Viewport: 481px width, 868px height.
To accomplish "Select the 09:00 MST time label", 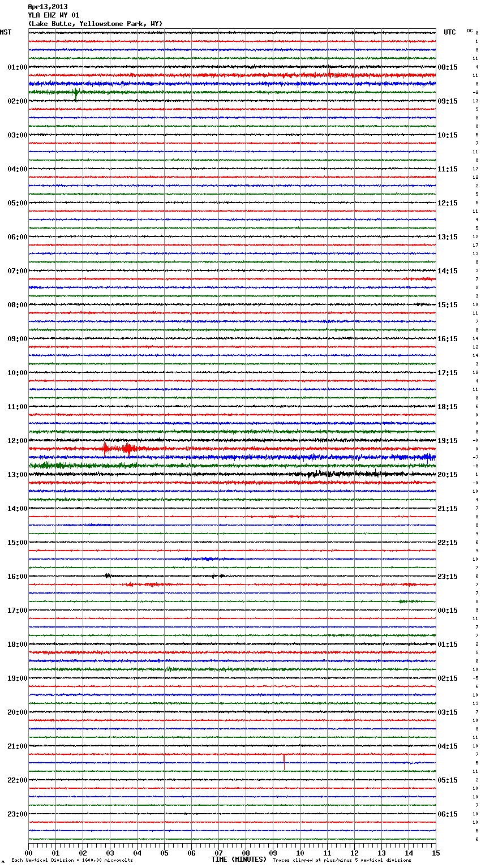I will tap(17, 339).
